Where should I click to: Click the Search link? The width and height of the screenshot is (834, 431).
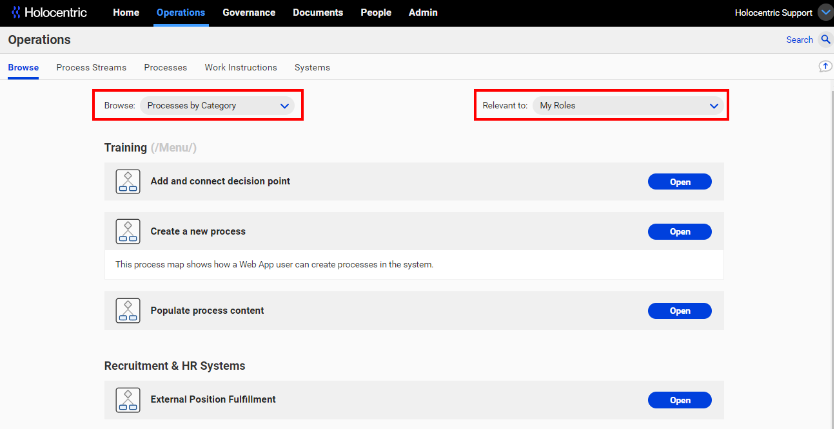[799, 39]
